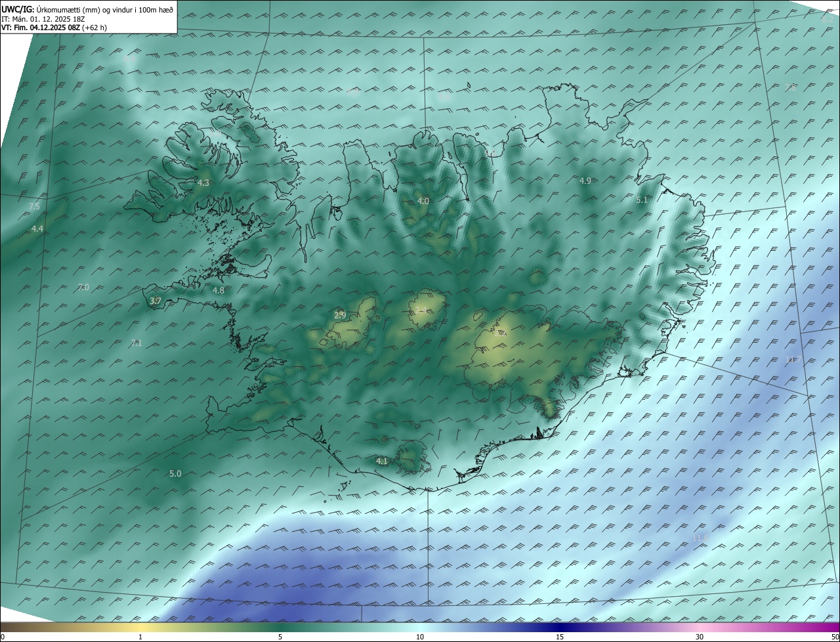Click the 4.9 value label
Image resolution: width=840 pixels, height=642 pixels.
(x=585, y=180)
